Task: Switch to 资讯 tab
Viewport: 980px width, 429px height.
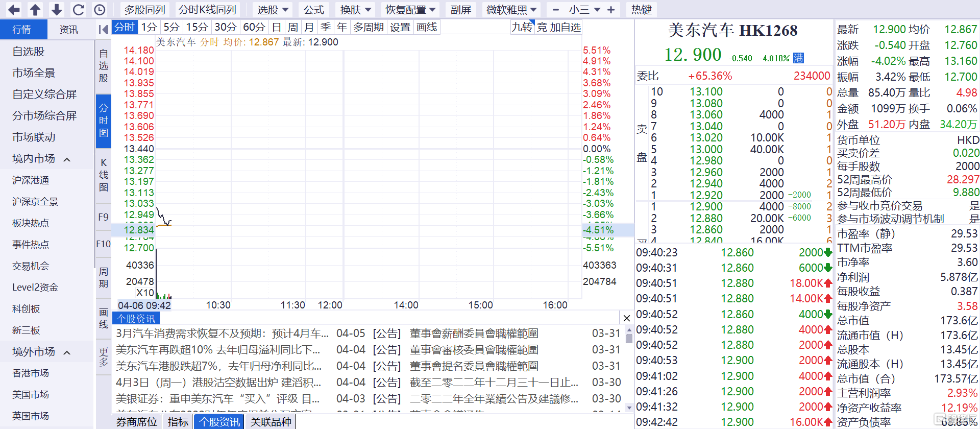Action: pyautogui.click(x=69, y=30)
